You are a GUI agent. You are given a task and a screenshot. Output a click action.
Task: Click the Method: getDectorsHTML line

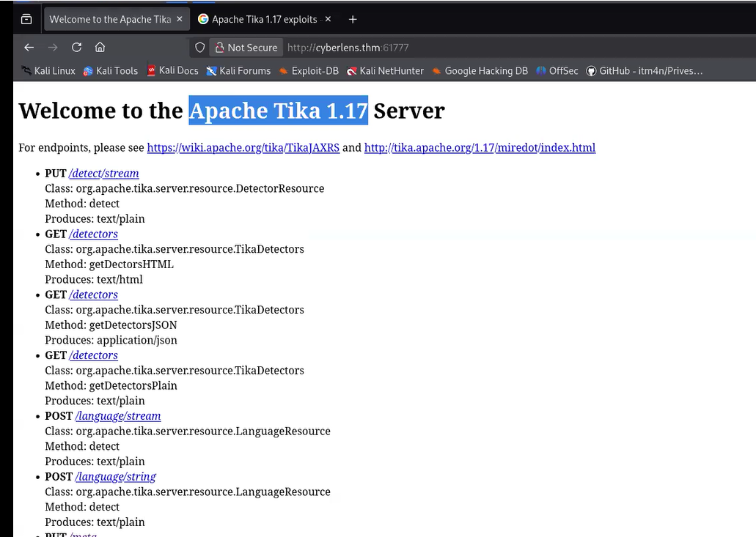tap(109, 264)
